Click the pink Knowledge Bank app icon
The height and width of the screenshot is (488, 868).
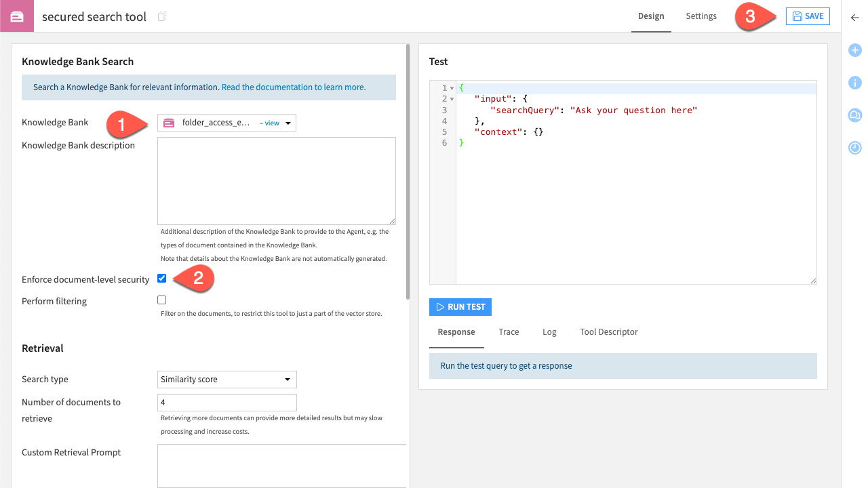15,16
